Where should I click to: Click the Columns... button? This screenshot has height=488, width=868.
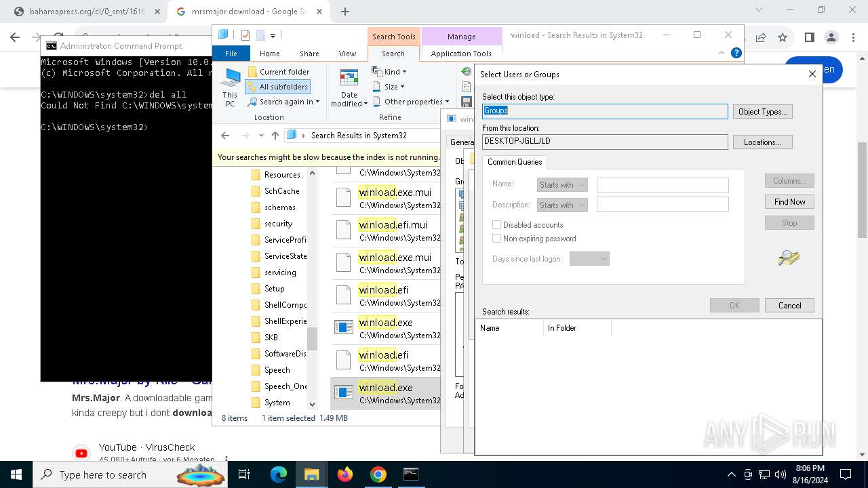(x=789, y=181)
